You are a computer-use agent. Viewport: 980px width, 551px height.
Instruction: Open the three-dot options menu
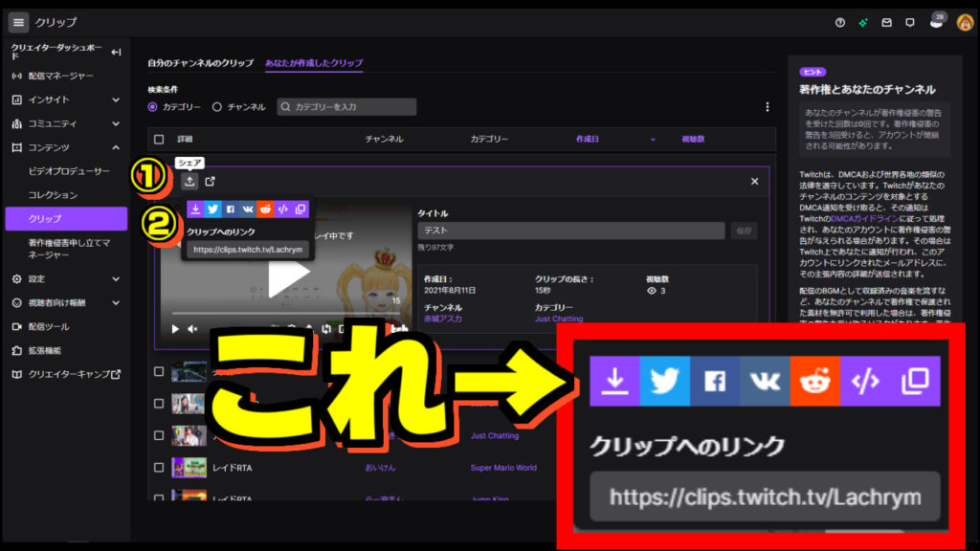click(768, 107)
